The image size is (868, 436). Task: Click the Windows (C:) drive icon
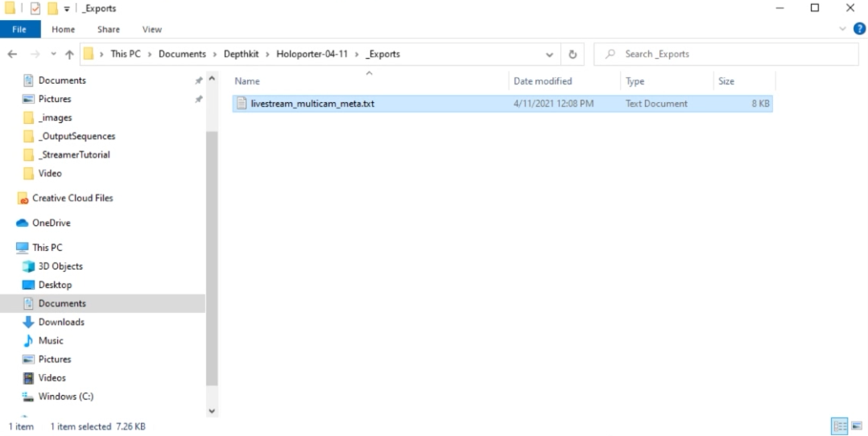pyautogui.click(x=28, y=396)
